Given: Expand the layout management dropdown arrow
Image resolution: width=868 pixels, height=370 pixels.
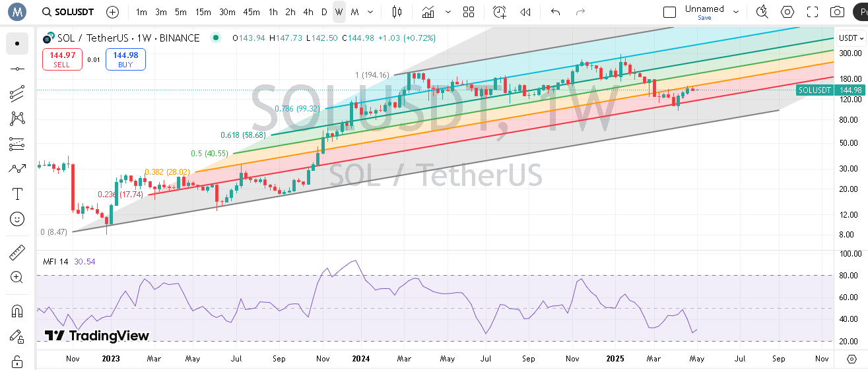Looking at the screenshot, I should [737, 12].
